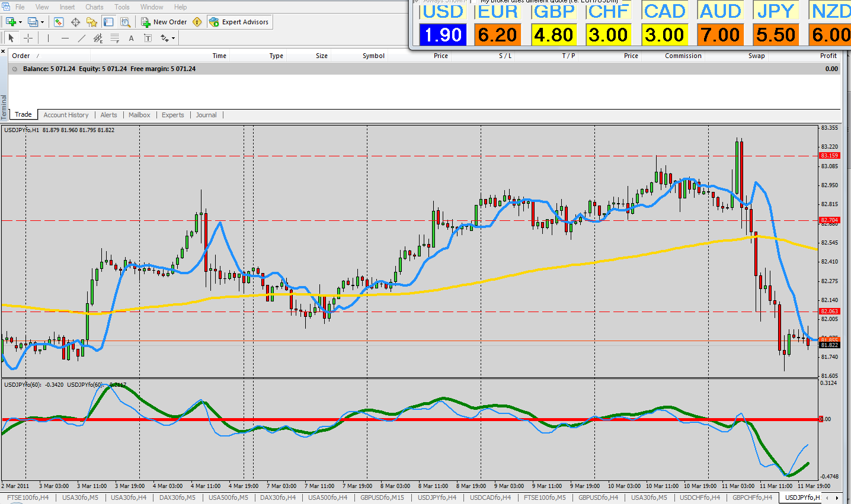The width and height of the screenshot is (851, 504).
Task: Open the USA30fo,H4 chart tab
Action: click(129, 497)
